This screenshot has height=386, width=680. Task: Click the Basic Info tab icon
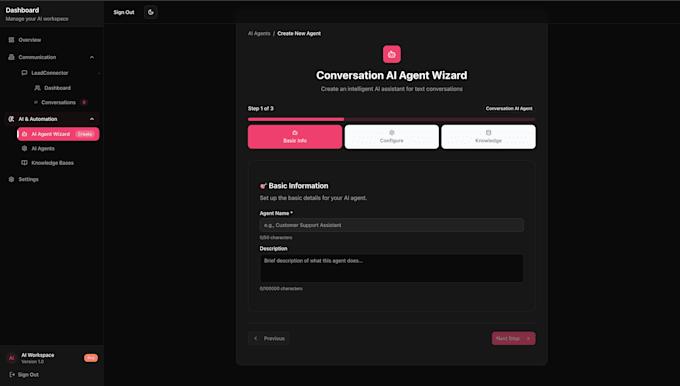295,133
